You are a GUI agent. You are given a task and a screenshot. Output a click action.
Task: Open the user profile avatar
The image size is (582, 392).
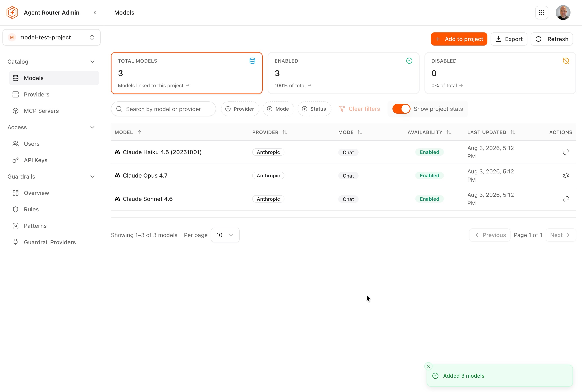click(x=563, y=13)
